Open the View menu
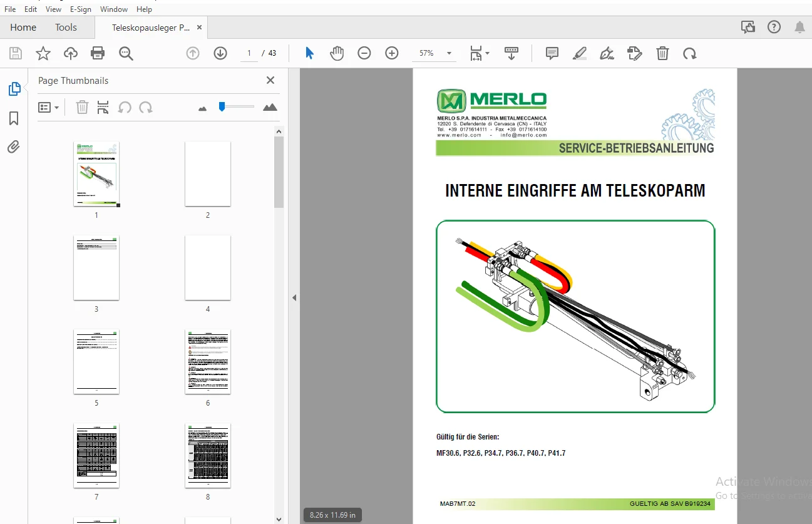The width and height of the screenshot is (812, 524). (x=54, y=9)
